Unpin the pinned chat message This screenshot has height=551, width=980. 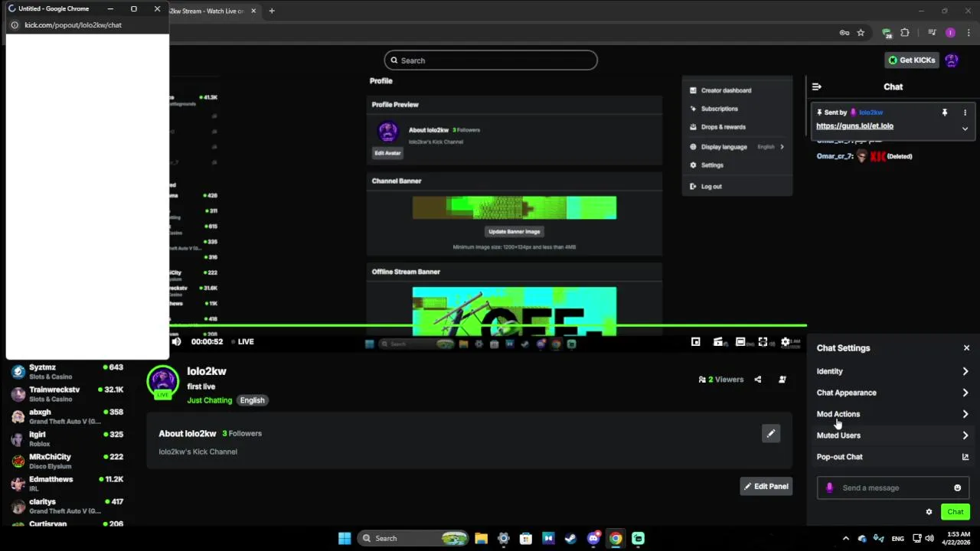click(945, 112)
